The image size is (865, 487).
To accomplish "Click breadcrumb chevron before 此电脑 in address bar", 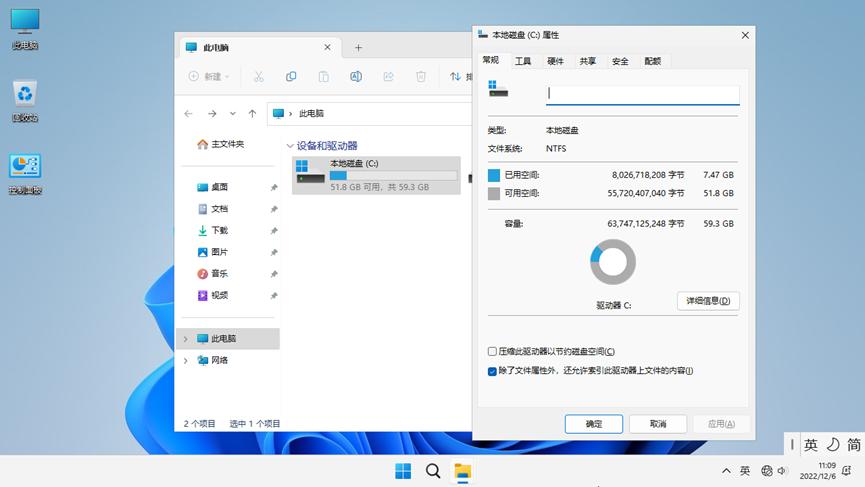I will click(291, 114).
